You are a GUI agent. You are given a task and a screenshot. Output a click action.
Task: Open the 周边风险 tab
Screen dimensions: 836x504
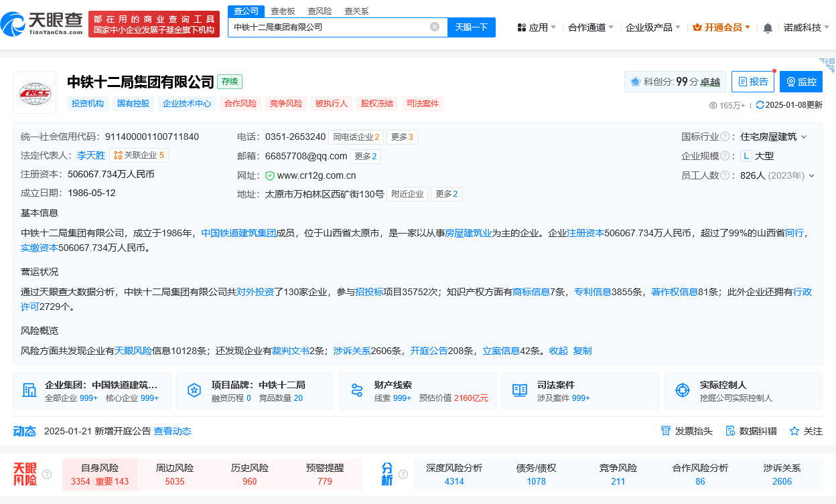tap(175, 475)
